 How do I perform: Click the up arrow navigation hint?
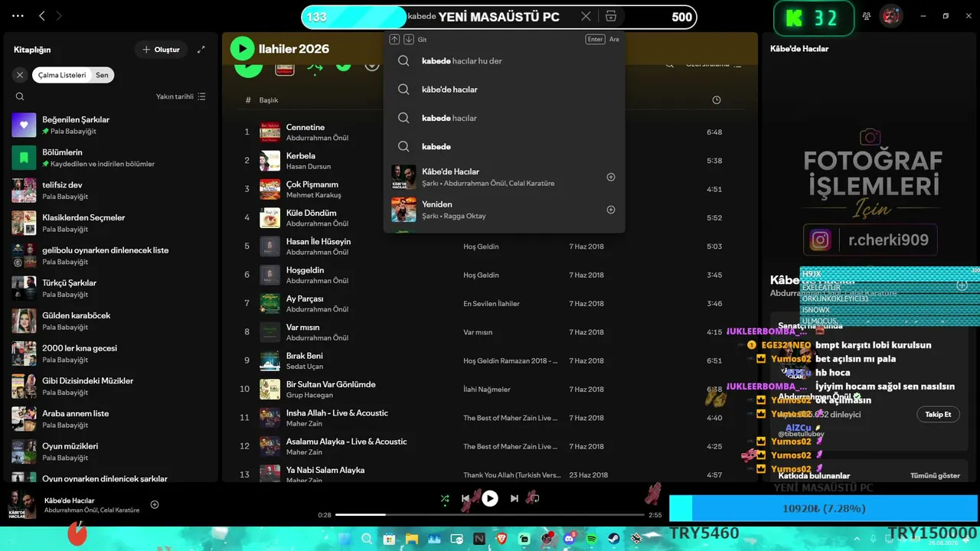[x=394, y=39]
